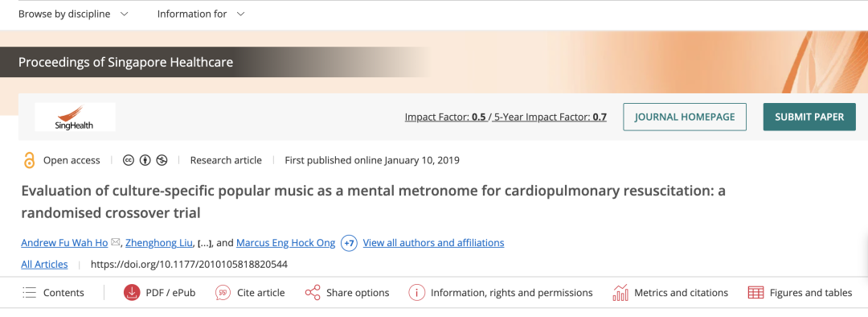868x317 pixels.
Task: Click the SUBMIT PAPER button
Action: click(x=809, y=117)
